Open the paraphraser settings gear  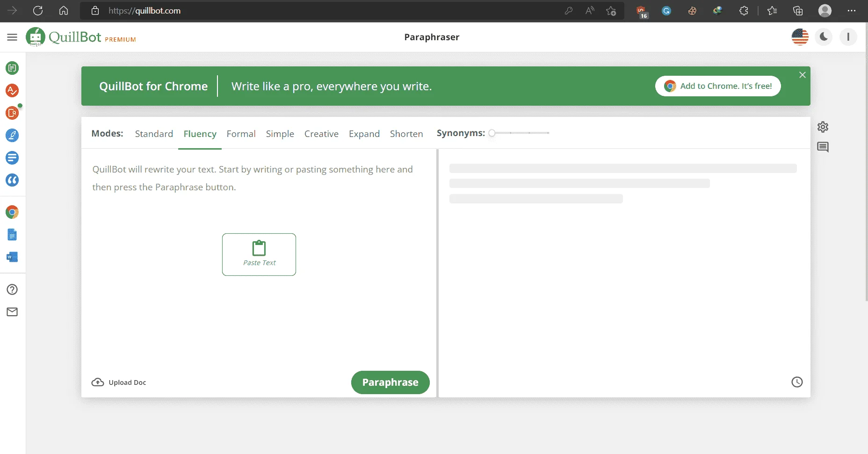click(823, 127)
